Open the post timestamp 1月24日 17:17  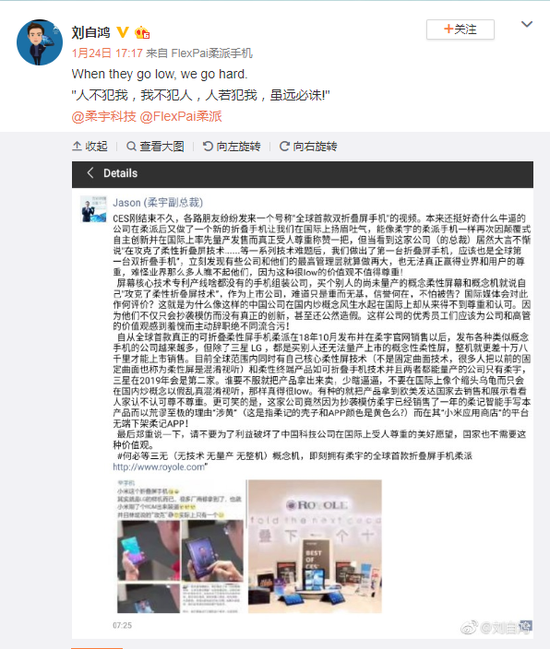coord(107,53)
